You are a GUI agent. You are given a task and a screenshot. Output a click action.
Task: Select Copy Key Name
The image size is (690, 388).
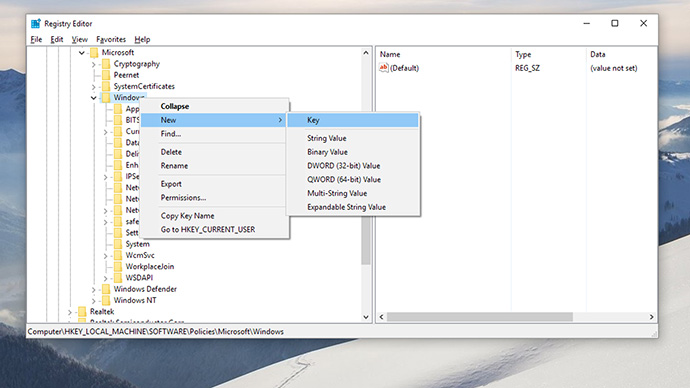coord(215,216)
